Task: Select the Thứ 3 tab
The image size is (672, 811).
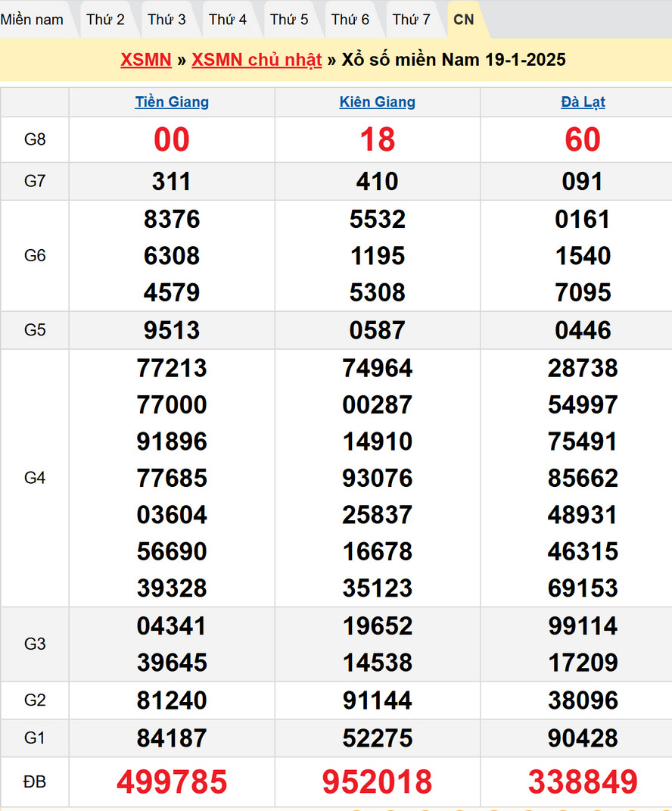Action: (166, 20)
